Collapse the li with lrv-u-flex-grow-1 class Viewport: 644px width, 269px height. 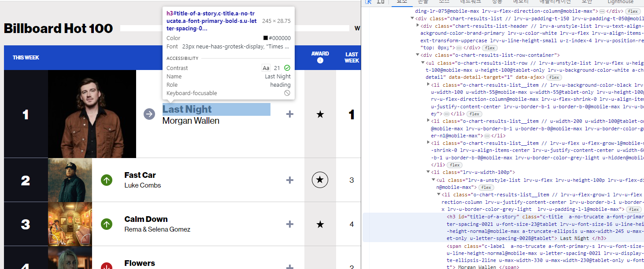tap(439, 195)
